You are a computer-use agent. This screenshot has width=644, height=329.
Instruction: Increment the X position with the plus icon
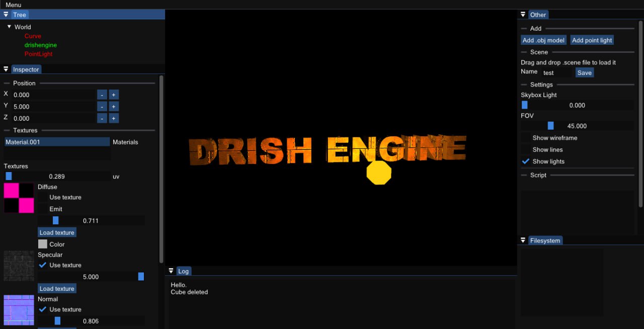113,95
